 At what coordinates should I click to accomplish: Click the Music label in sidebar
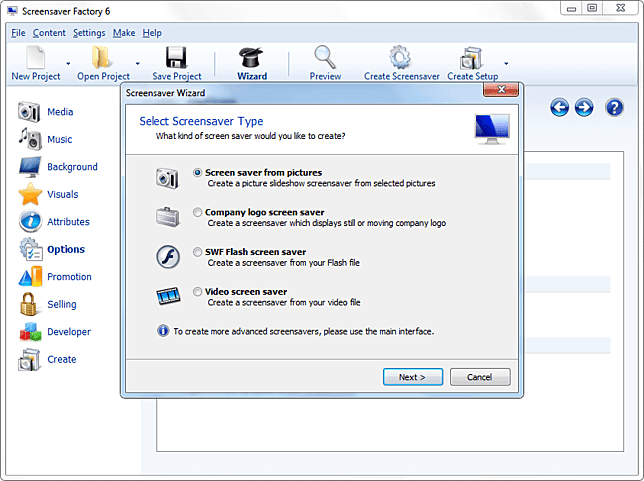point(60,140)
